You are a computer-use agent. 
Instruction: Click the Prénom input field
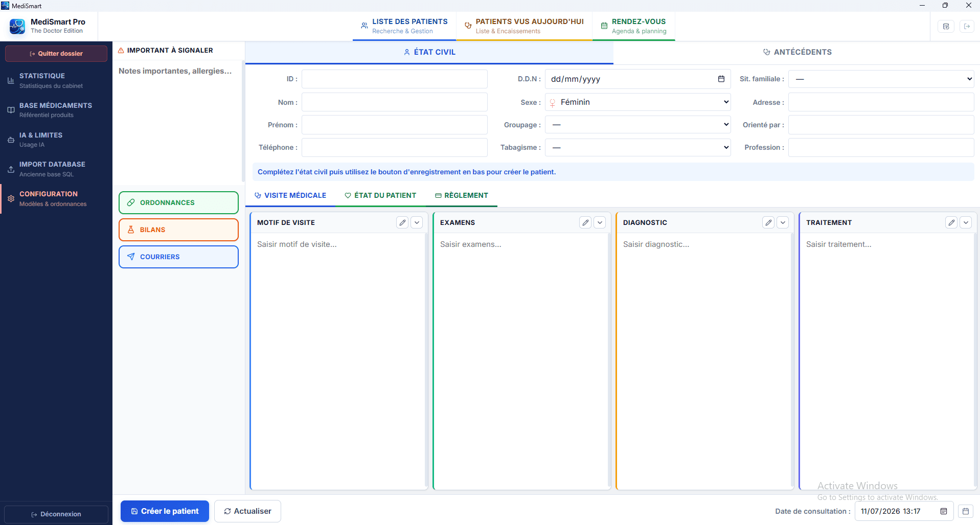(x=394, y=125)
